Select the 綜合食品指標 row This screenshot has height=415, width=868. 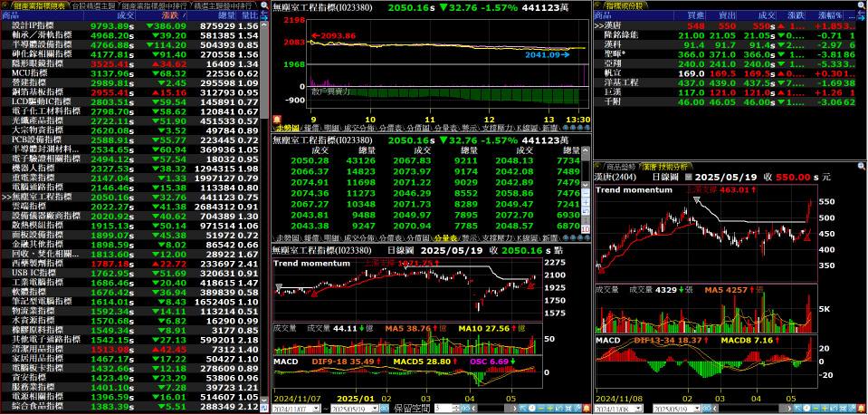(130, 406)
